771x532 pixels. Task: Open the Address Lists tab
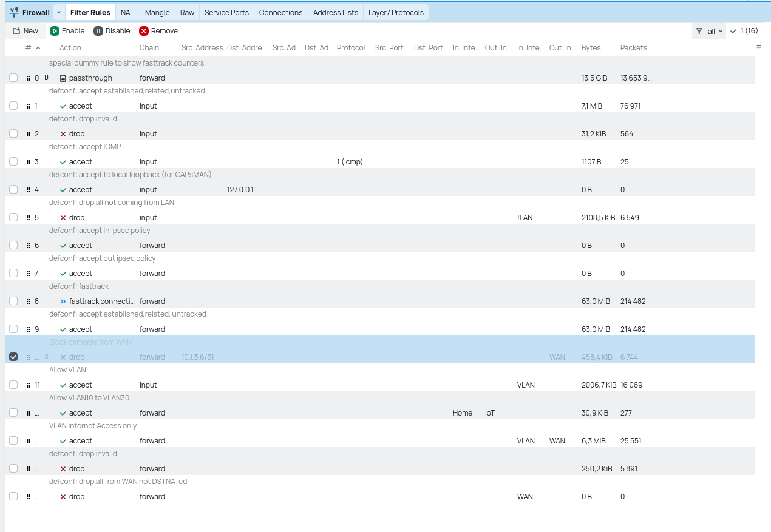coord(335,12)
